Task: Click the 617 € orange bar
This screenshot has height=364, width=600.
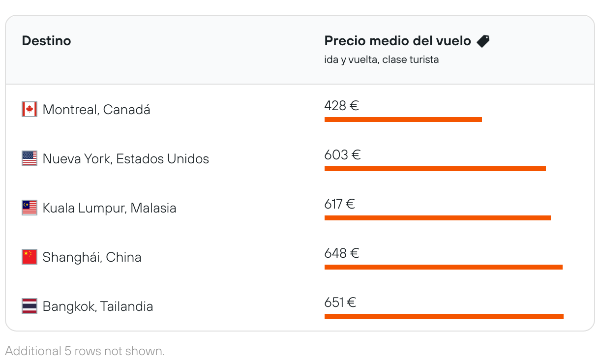Action: [x=437, y=218]
